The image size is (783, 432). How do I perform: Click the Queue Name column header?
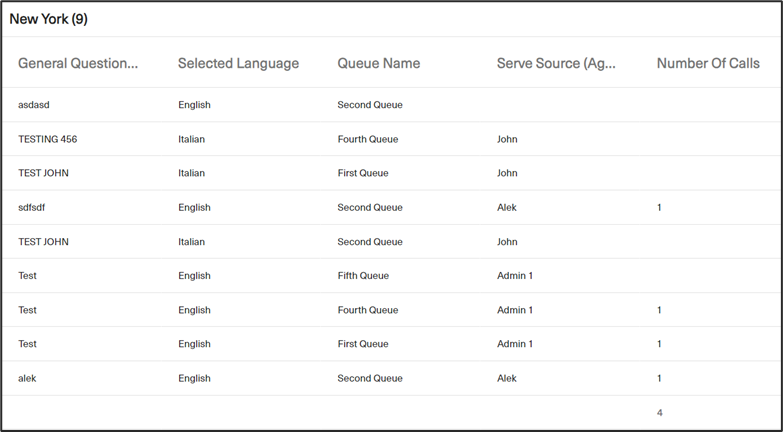coord(379,63)
